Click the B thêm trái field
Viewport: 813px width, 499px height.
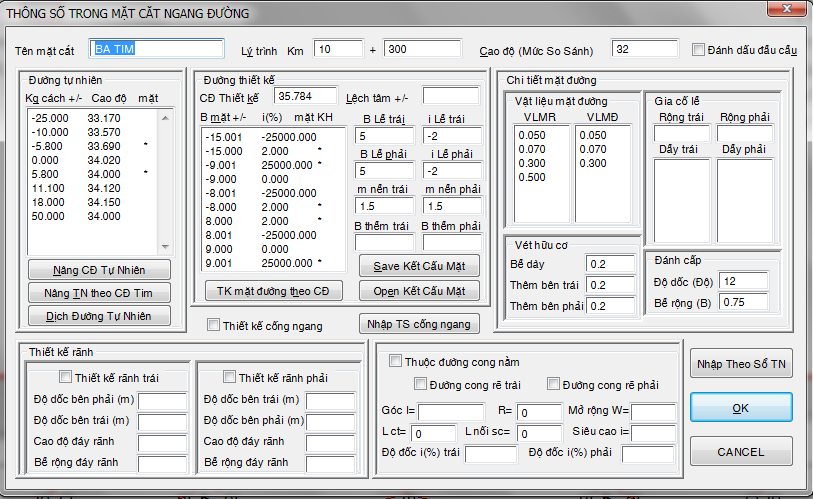pyautogui.click(x=384, y=242)
